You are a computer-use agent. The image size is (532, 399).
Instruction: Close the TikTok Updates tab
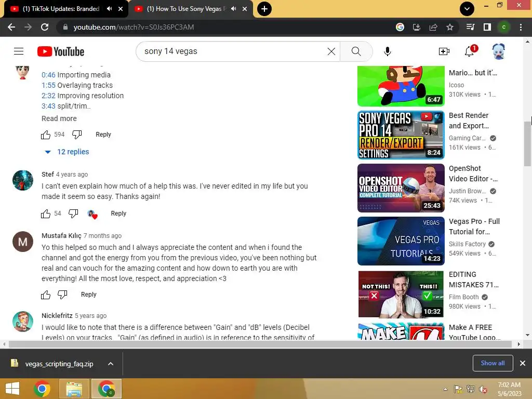point(121,9)
